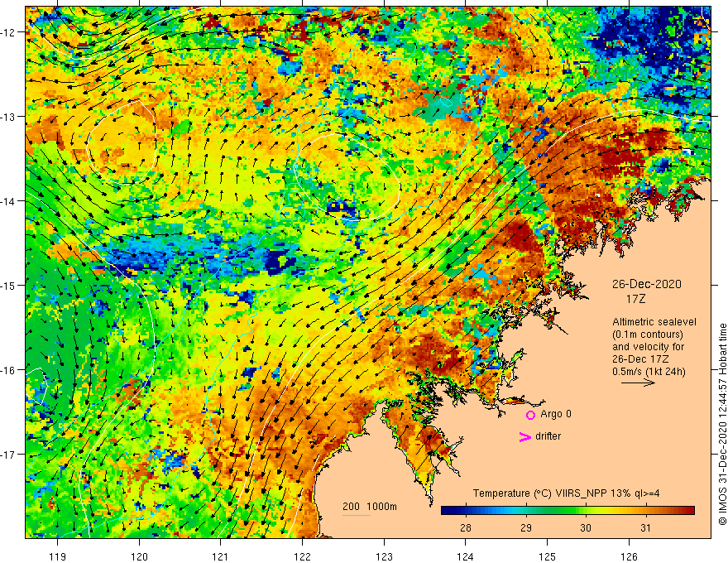Click the 'drifter' label
The image size is (728, 563).
(548, 436)
